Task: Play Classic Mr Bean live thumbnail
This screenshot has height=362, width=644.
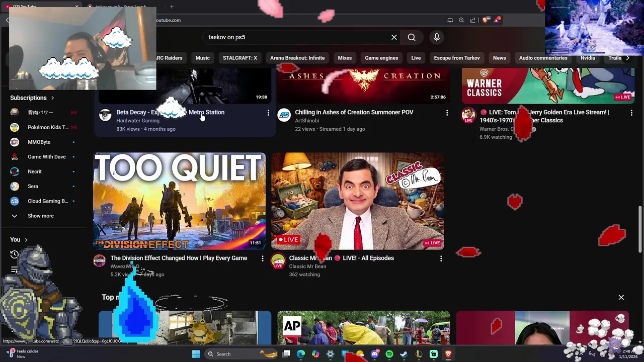Action: point(358,201)
